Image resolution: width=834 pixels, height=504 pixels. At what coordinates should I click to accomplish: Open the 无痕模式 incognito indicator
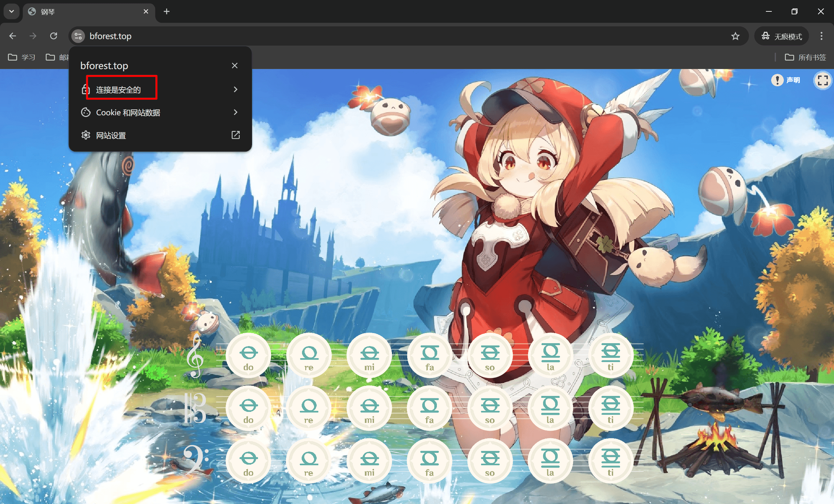[x=781, y=36]
